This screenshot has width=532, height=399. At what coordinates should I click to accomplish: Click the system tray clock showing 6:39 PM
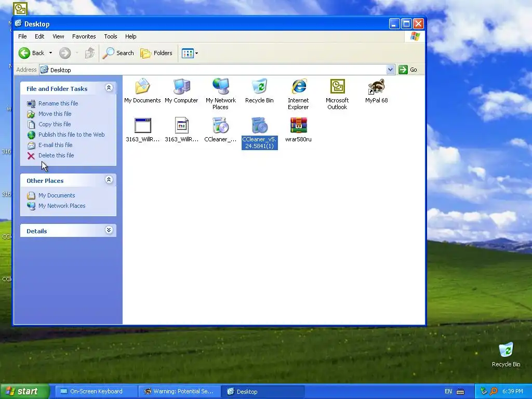512,392
